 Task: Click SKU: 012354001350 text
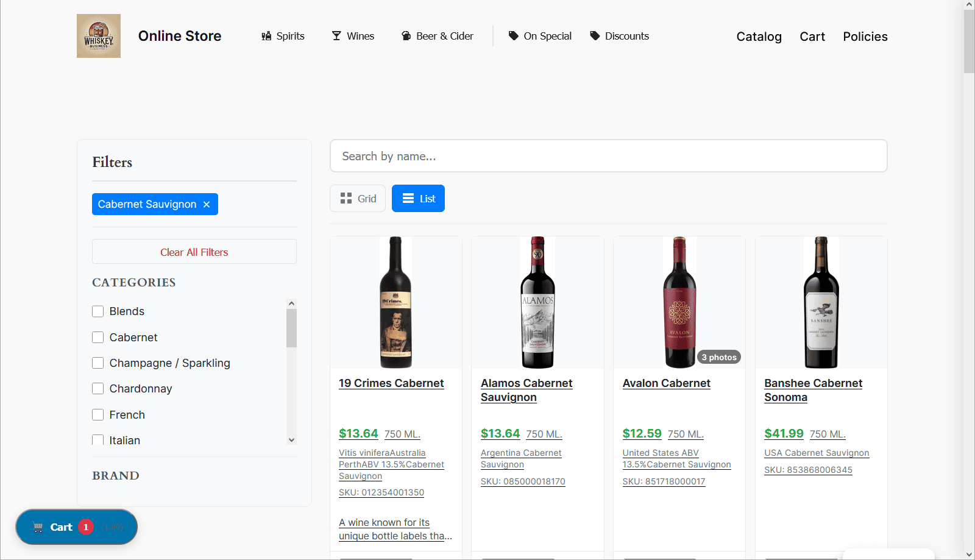coord(381,492)
